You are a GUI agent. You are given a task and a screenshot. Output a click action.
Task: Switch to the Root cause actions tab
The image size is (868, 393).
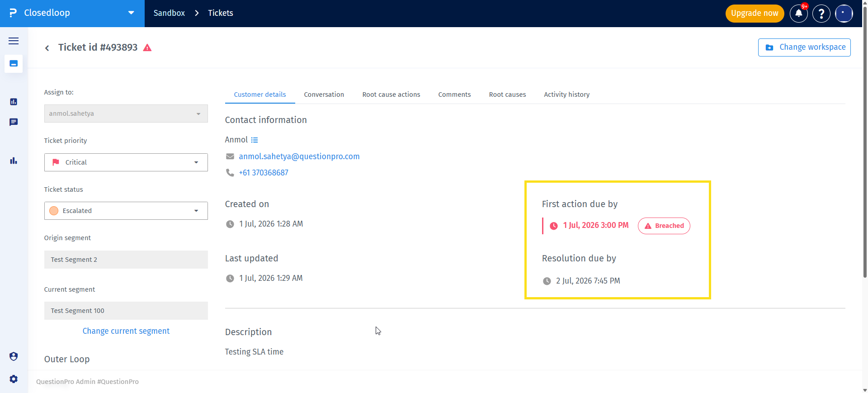pos(391,95)
